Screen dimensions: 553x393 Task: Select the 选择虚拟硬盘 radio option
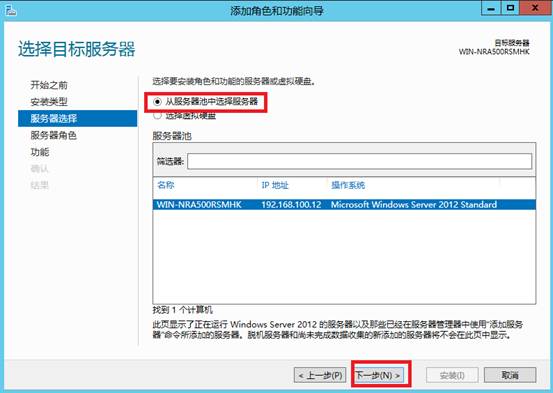(x=157, y=115)
